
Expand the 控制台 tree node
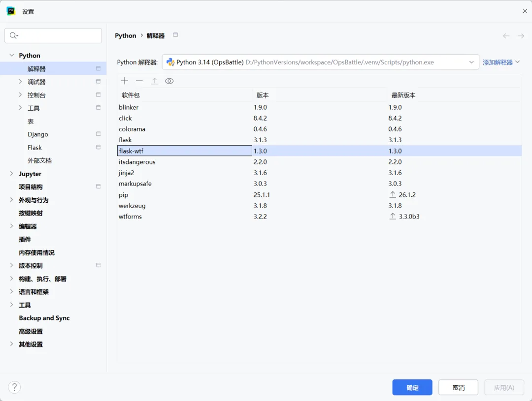(x=20, y=95)
